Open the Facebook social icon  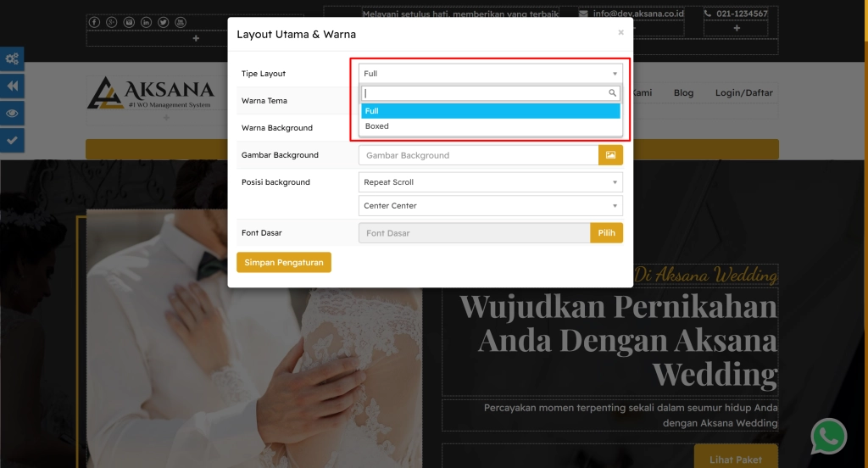[95, 22]
